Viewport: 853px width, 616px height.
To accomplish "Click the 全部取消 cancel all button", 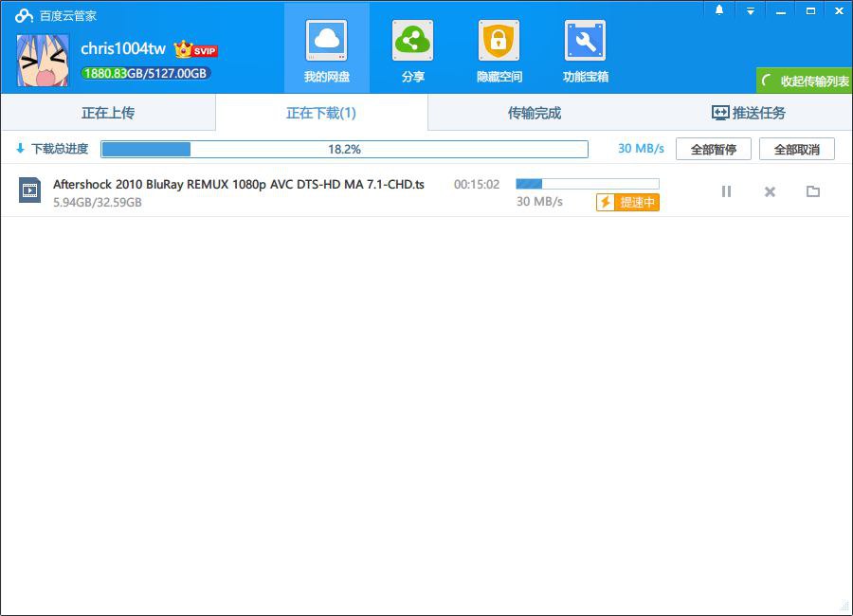I will point(796,149).
